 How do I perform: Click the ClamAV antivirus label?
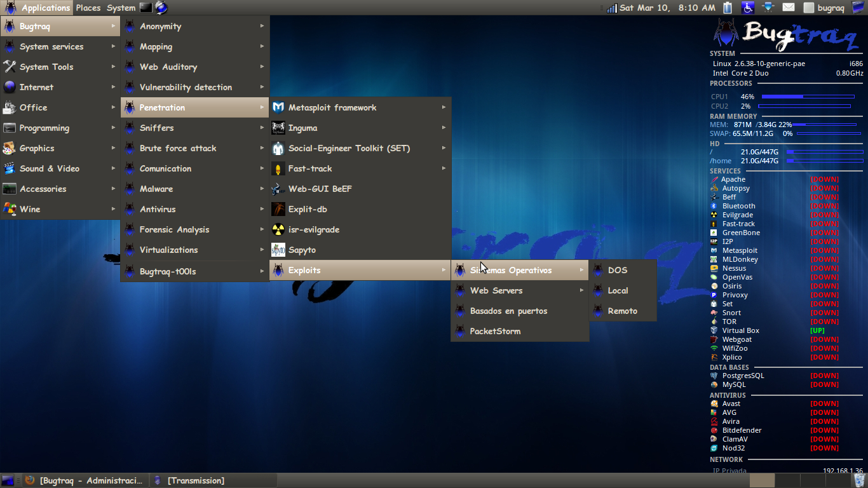tap(735, 439)
